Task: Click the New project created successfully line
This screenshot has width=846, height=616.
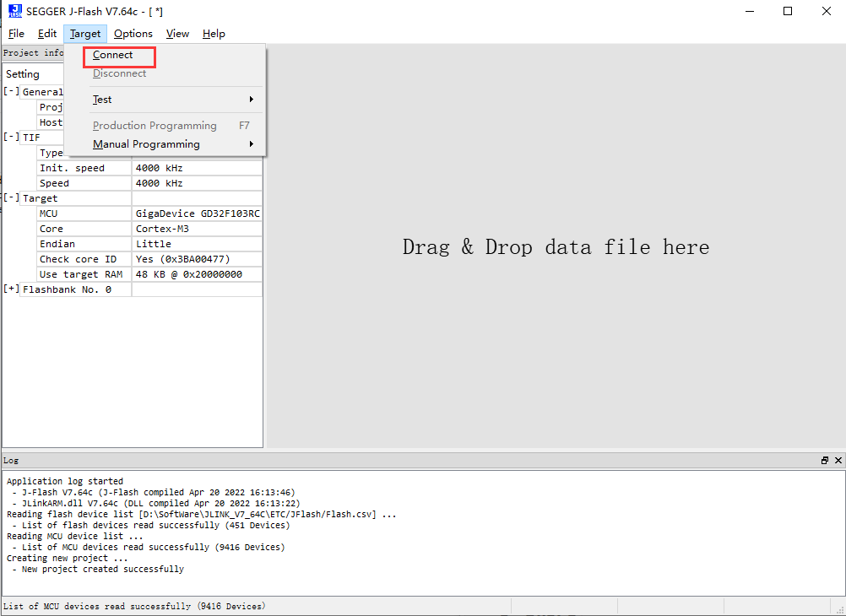Action: 98,569
